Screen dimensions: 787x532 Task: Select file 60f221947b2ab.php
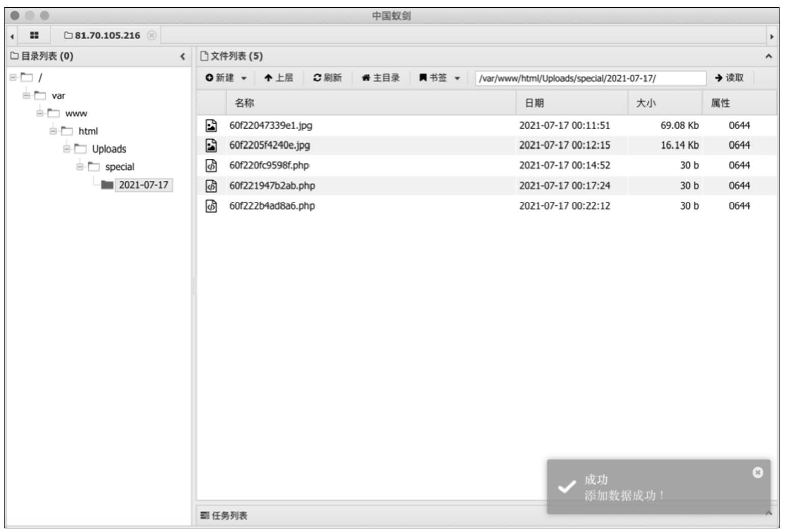tap(272, 186)
